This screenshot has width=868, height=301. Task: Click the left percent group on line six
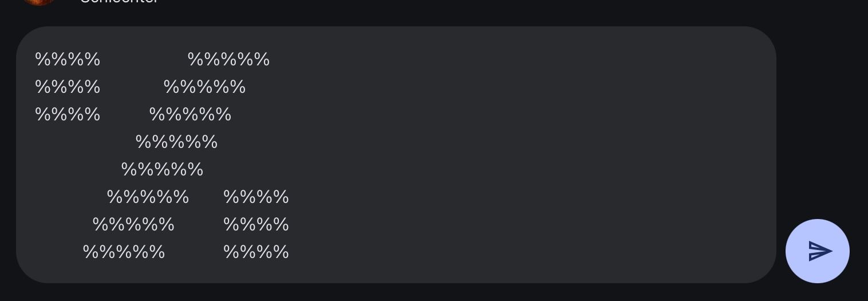(148, 197)
